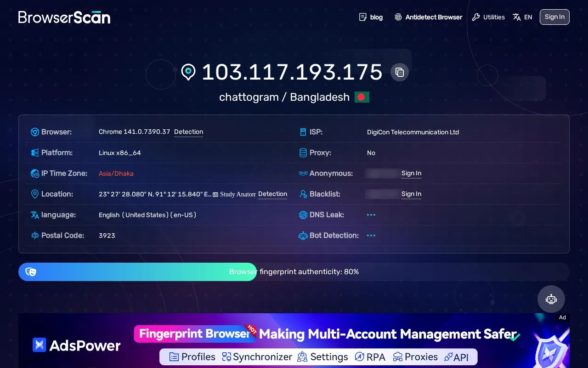The image size is (588, 368).
Task: Open the Utilities menu
Action: (x=488, y=17)
